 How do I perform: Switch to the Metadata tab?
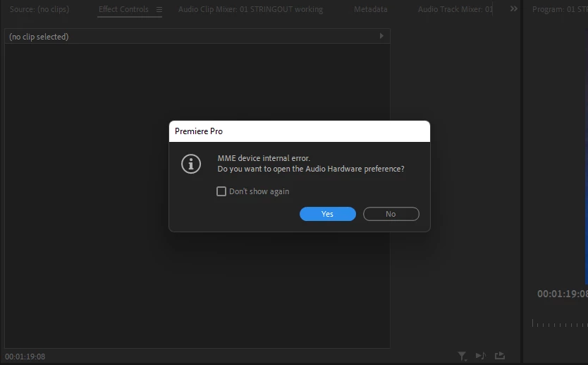[371, 9]
